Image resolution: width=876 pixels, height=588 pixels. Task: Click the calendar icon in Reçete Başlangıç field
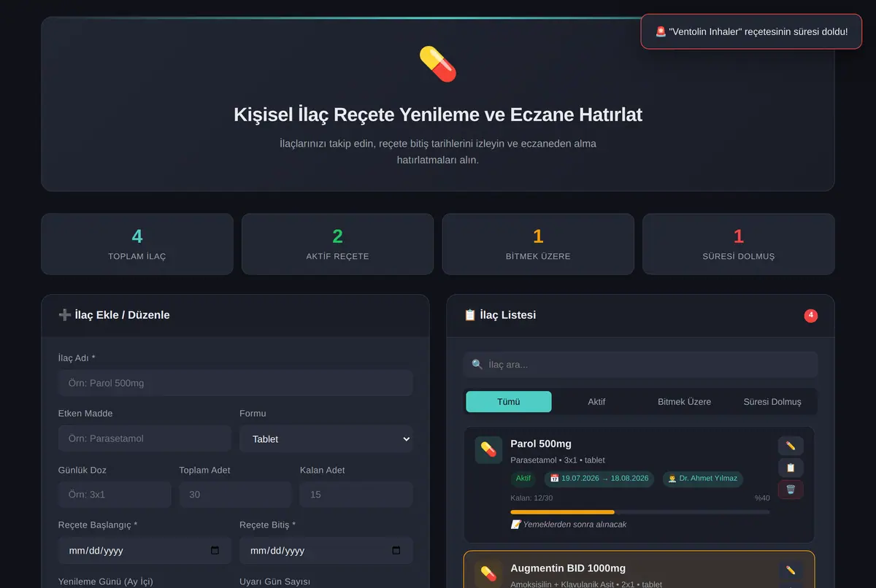coord(215,551)
